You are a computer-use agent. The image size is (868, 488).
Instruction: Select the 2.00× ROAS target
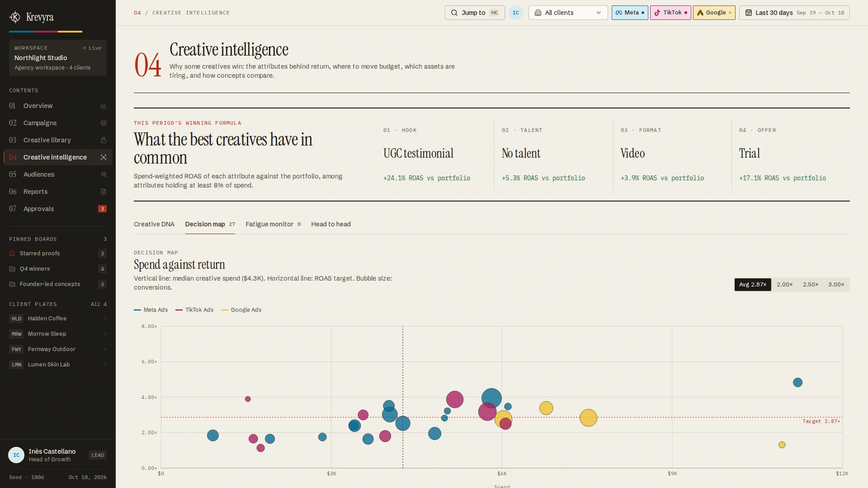pyautogui.click(x=785, y=285)
